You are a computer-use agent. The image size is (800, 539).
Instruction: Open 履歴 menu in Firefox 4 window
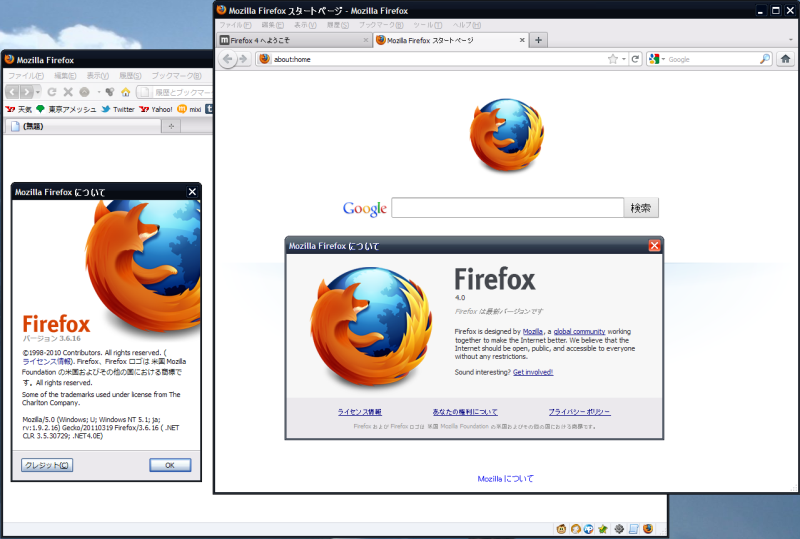click(338, 25)
